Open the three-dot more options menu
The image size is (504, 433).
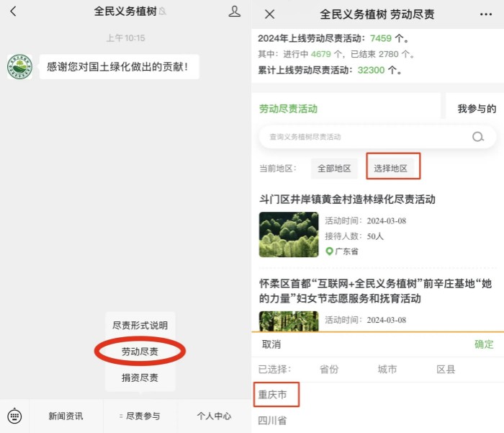click(486, 14)
